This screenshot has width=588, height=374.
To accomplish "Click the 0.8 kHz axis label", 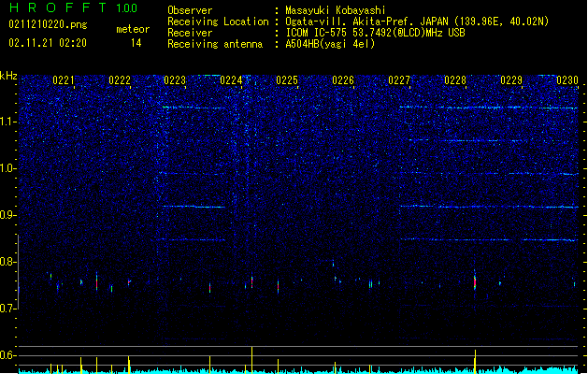I will [8, 262].
